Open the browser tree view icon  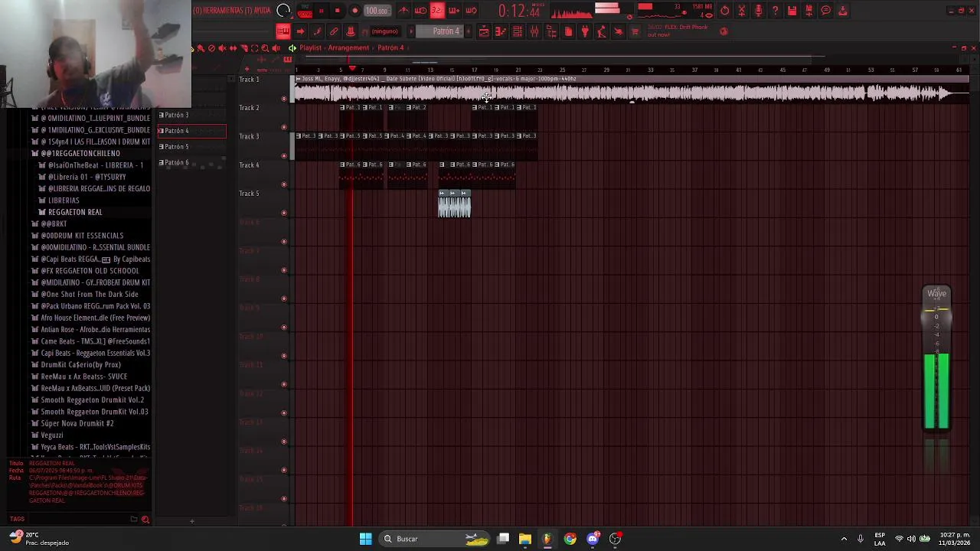551,31
